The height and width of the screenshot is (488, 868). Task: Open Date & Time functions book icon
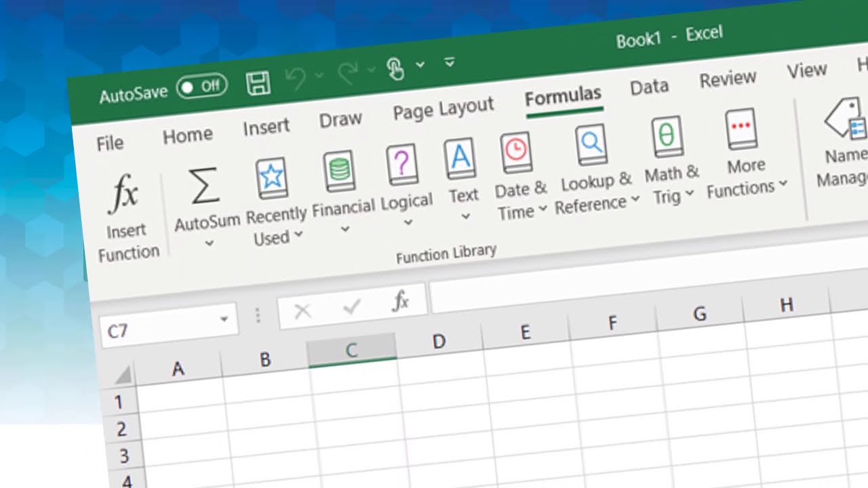tap(517, 152)
